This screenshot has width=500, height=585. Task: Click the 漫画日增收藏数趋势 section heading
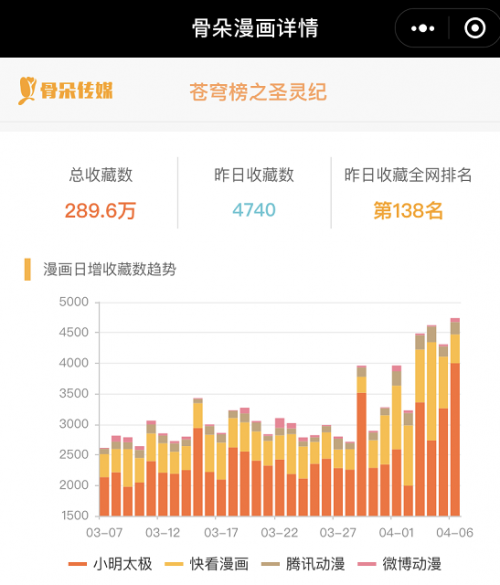[110, 269]
